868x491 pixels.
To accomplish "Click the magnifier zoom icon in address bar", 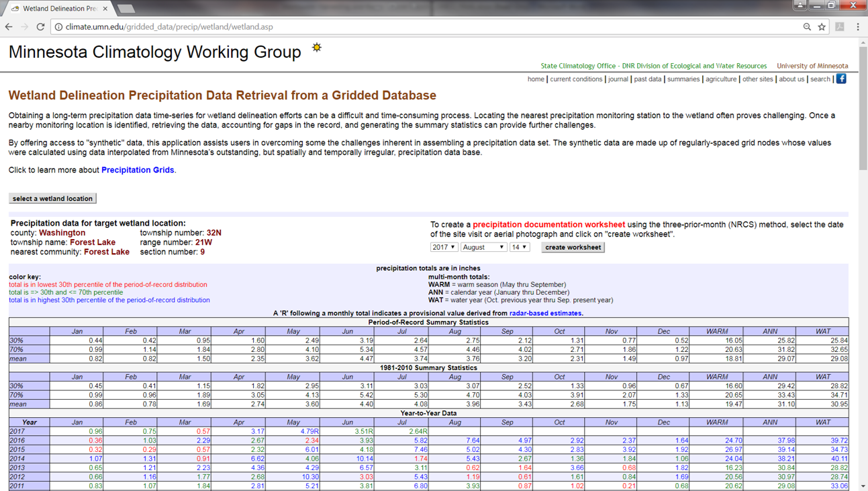I will pyautogui.click(x=806, y=27).
